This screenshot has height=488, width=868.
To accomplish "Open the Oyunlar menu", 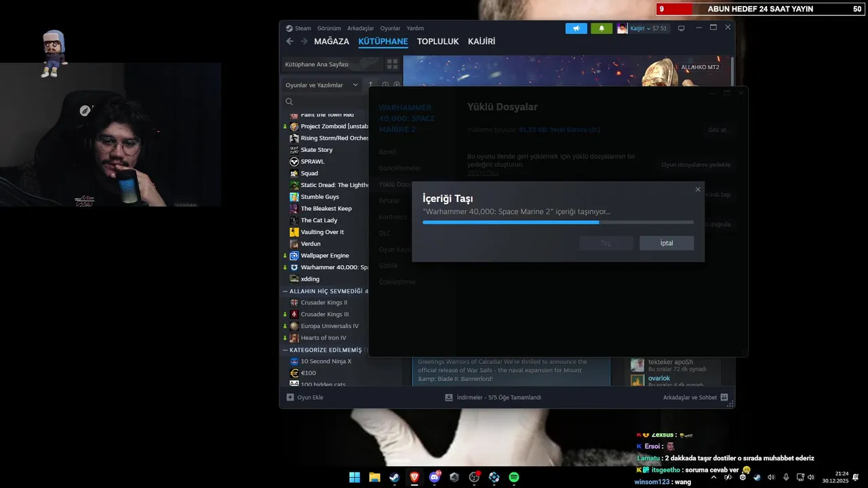I will (x=391, y=28).
